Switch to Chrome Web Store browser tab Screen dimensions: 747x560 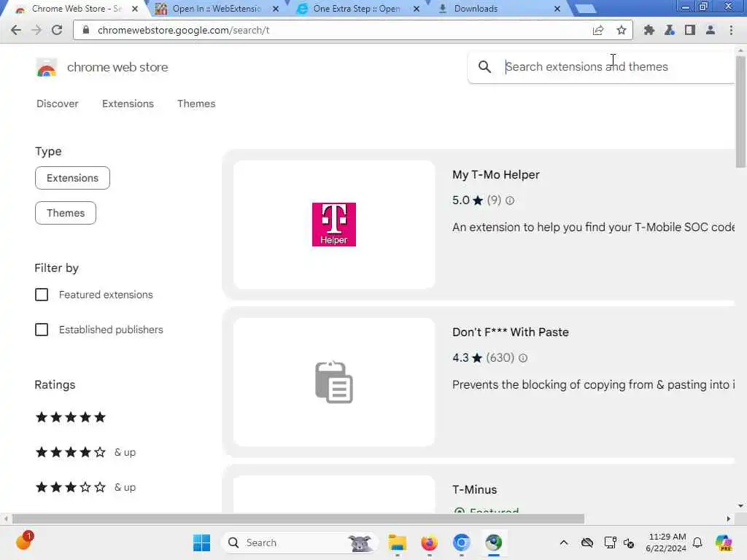click(x=76, y=9)
